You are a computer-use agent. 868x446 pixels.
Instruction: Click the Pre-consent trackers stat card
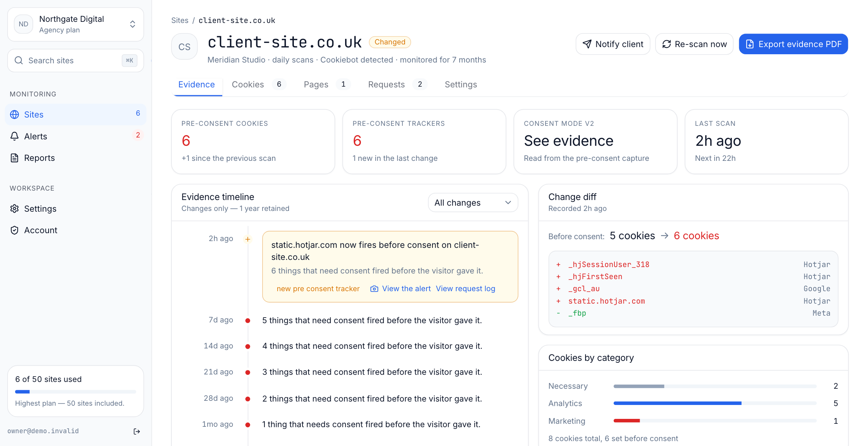click(x=424, y=142)
